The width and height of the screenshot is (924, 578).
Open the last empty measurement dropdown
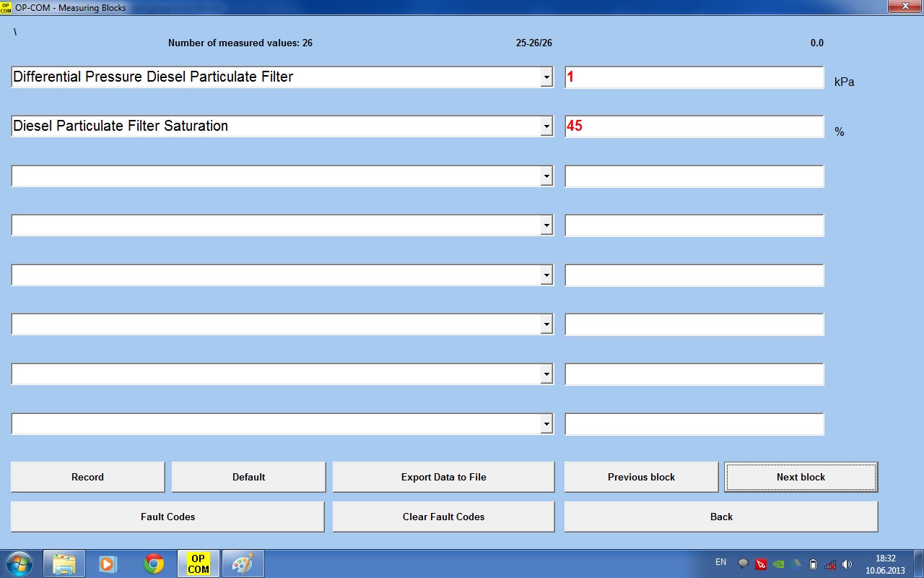click(546, 424)
